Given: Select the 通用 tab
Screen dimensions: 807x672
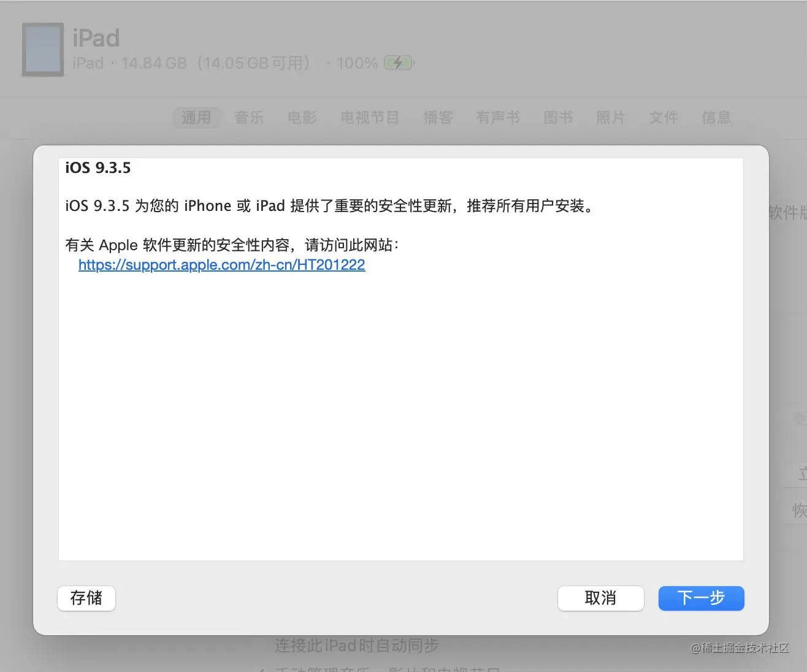Looking at the screenshot, I should click(196, 117).
